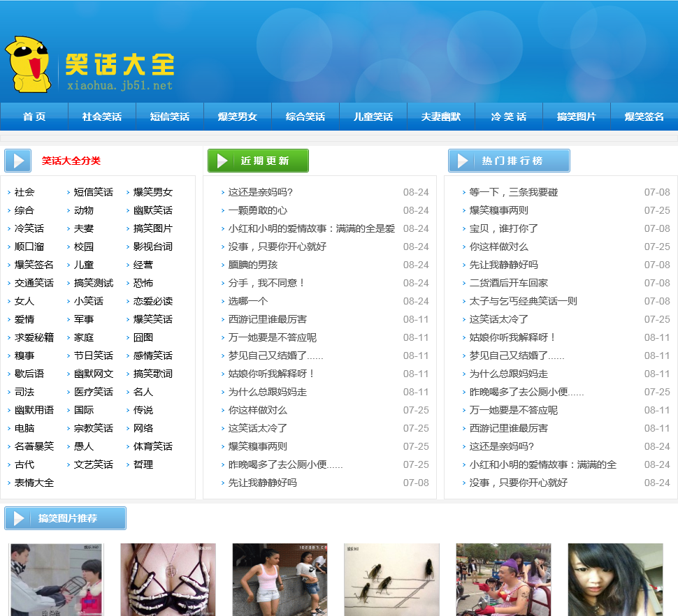Open 爆笑签名 navigation tab
Image resolution: width=678 pixels, height=616 pixels.
(644, 117)
